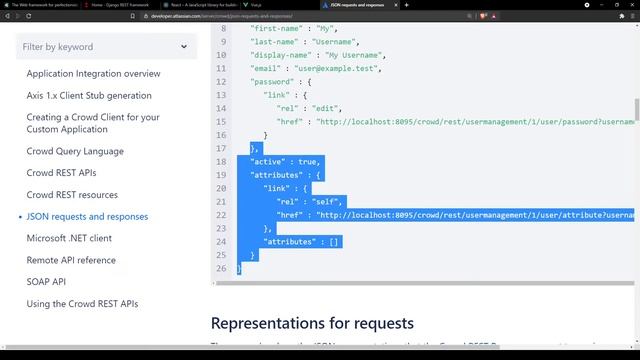640x360 pixels.
Task: Click the attribute href URL on line 22
Action: (475, 215)
